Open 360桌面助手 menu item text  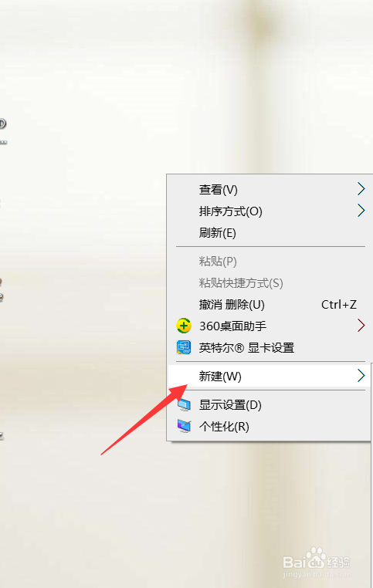point(232,326)
